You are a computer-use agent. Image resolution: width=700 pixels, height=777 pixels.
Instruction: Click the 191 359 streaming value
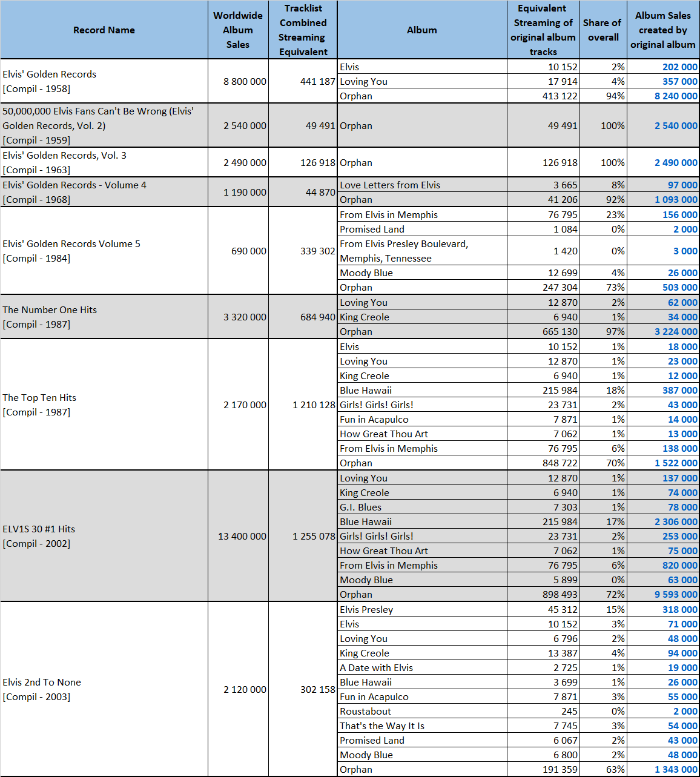coord(543,769)
